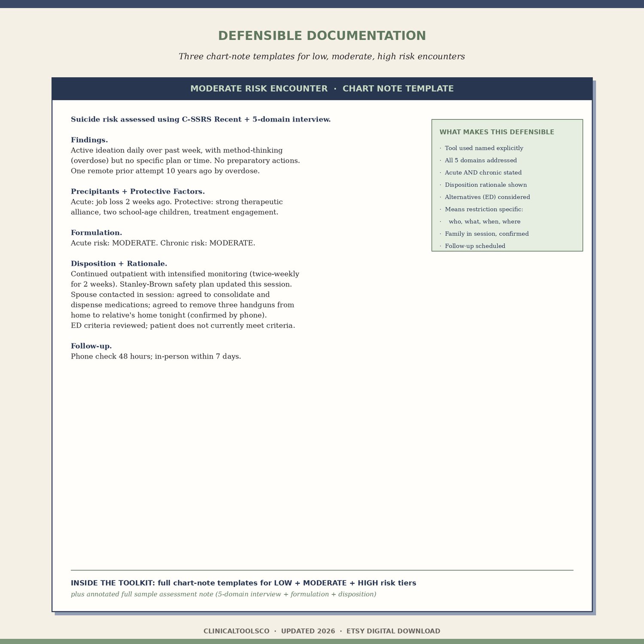The image size is (644, 644).
Task: Click the line "plus annotated full sample assessment note"
Action: 224,594
